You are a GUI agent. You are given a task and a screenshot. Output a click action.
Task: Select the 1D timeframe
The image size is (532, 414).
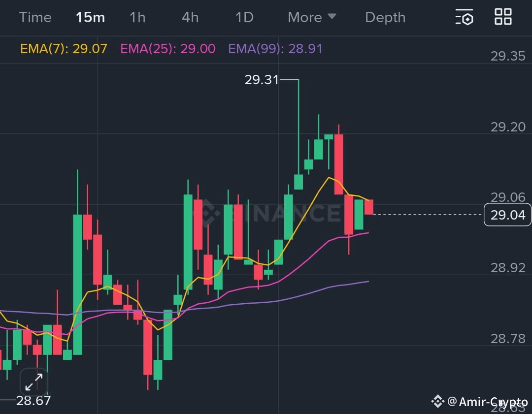coord(244,17)
